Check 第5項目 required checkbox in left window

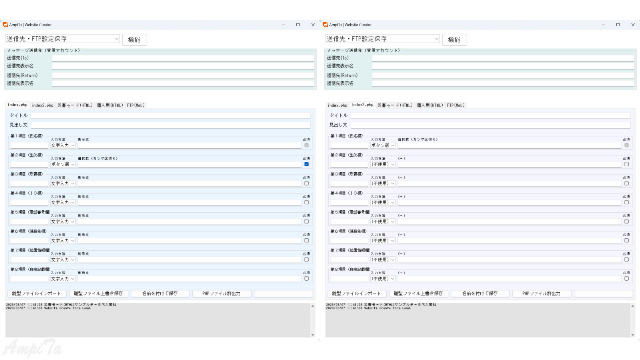click(x=307, y=222)
